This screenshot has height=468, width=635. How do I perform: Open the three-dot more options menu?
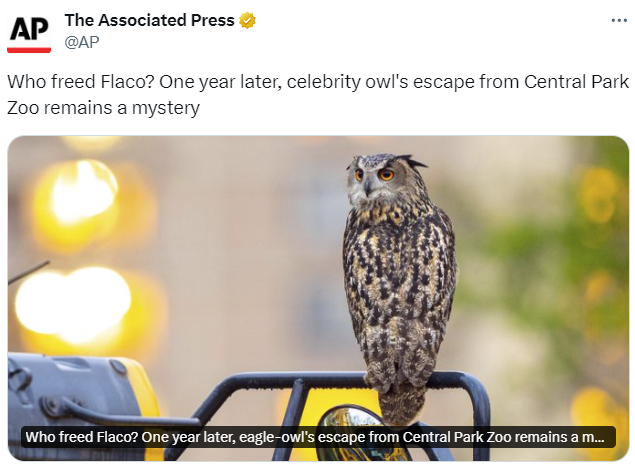619,20
